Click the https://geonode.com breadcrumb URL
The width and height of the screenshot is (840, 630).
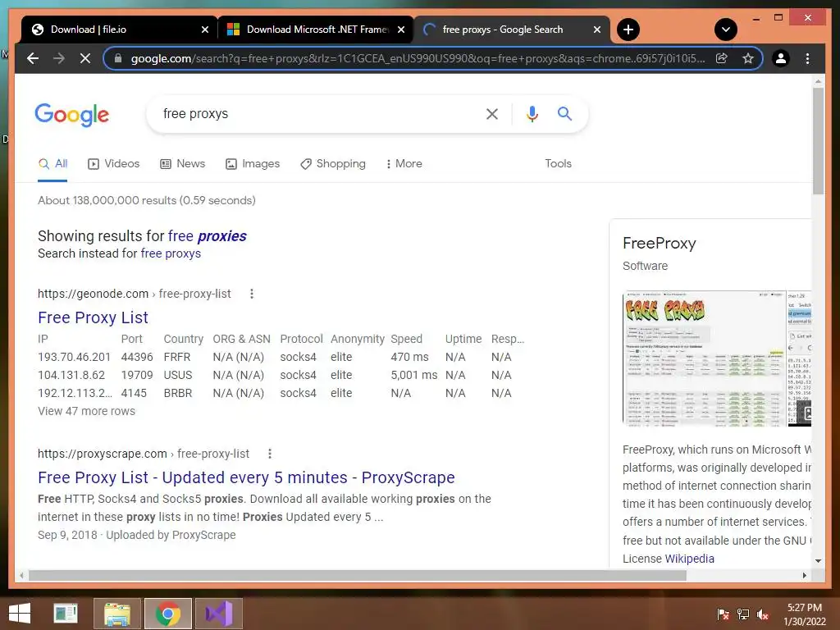pos(93,294)
